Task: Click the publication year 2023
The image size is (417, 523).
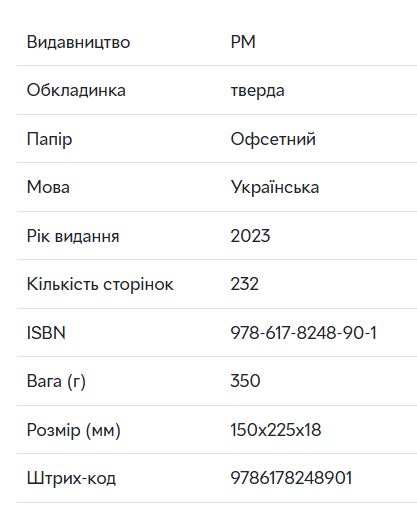Action: 250,236
